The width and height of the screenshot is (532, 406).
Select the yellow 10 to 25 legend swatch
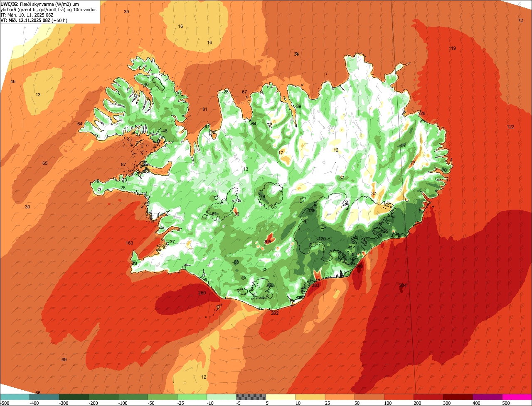click(310, 396)
